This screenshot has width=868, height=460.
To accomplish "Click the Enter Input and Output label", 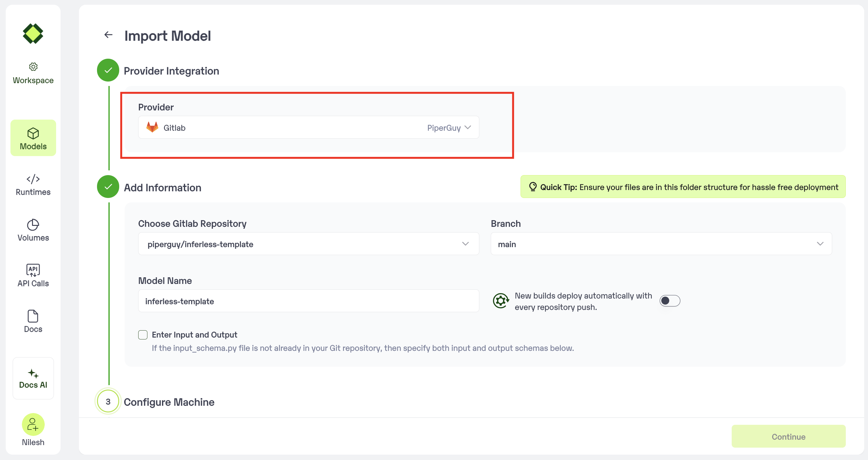I will click(194, 335).
